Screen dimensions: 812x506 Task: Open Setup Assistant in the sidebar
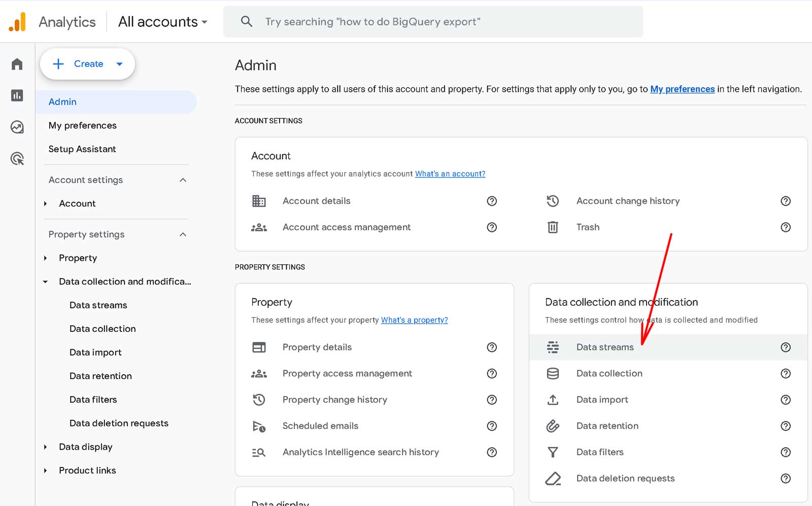[x=82, y=149]
